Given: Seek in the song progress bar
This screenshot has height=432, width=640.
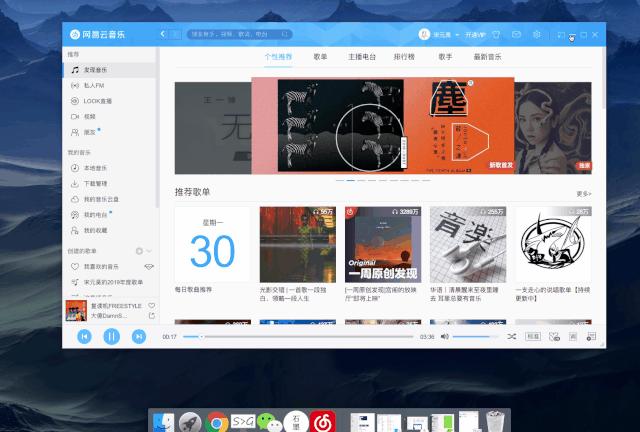Looking at the screenshot, I should (x=298, y=336).
